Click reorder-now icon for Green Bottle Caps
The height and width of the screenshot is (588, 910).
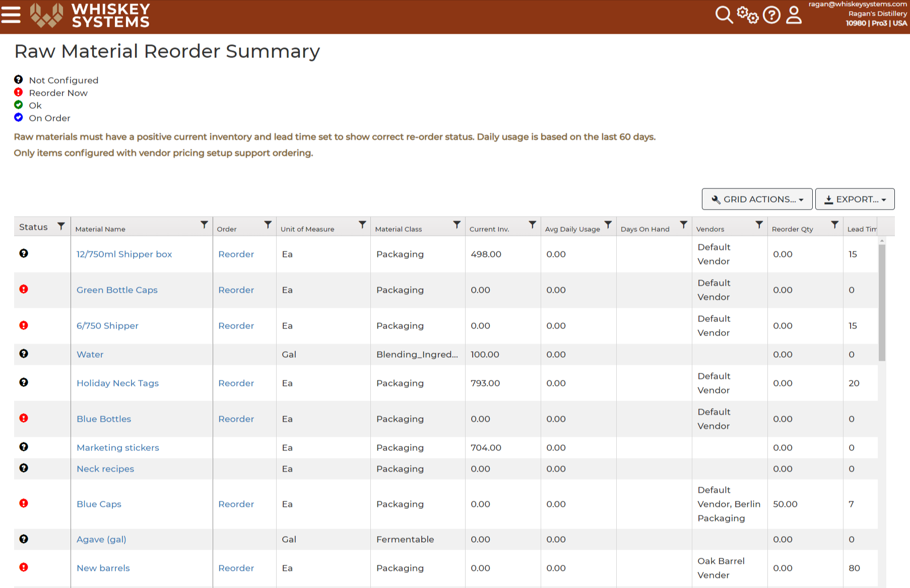[x=24, y=289]
